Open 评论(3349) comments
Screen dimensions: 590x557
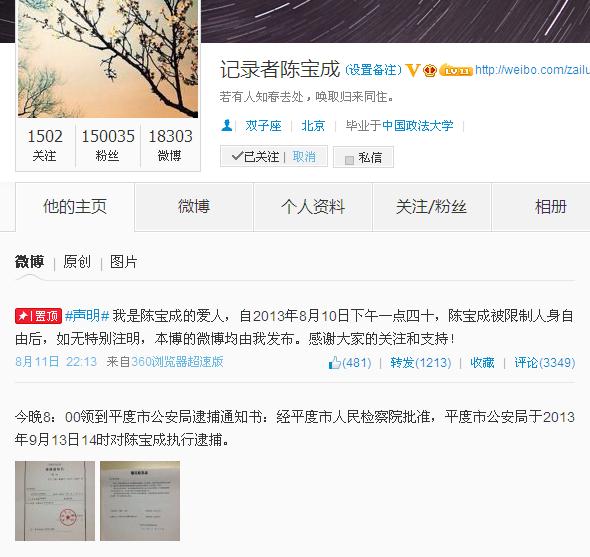coord(544,363)
